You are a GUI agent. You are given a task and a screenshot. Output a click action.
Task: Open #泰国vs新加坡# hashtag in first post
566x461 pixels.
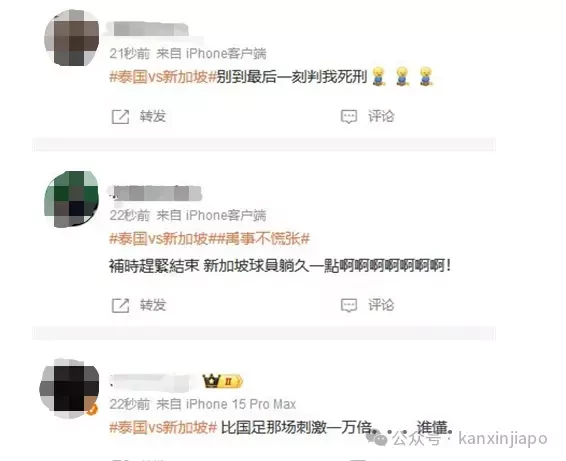[x=163, y=77]
